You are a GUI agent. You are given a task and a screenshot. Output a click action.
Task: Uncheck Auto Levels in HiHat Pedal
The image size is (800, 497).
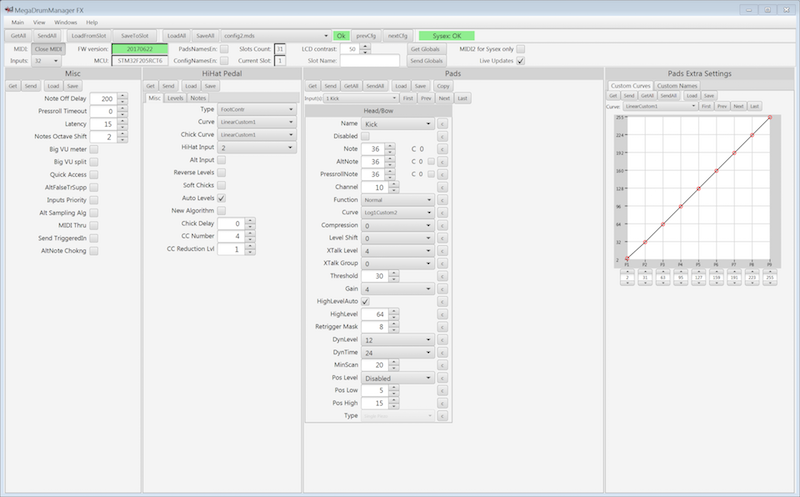221,198
